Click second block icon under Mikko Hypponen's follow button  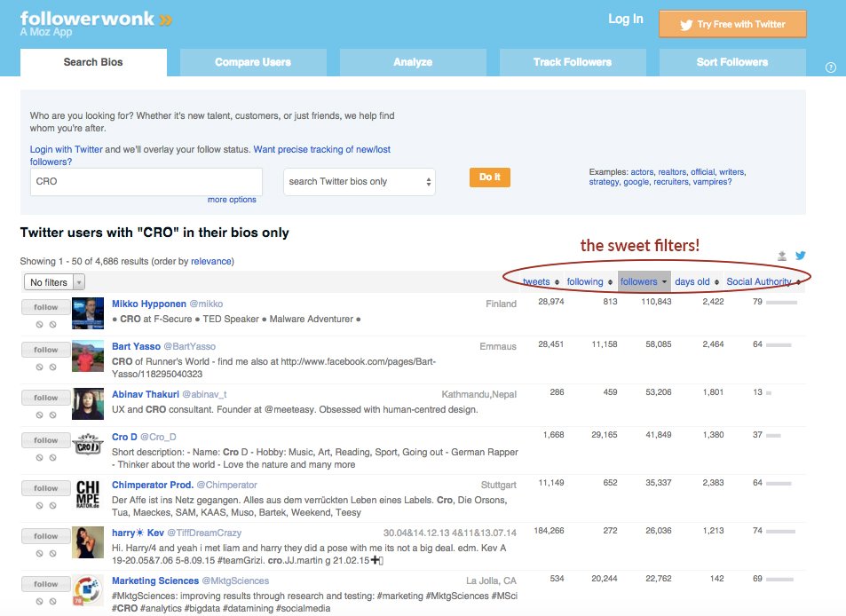tap(53, 324)
